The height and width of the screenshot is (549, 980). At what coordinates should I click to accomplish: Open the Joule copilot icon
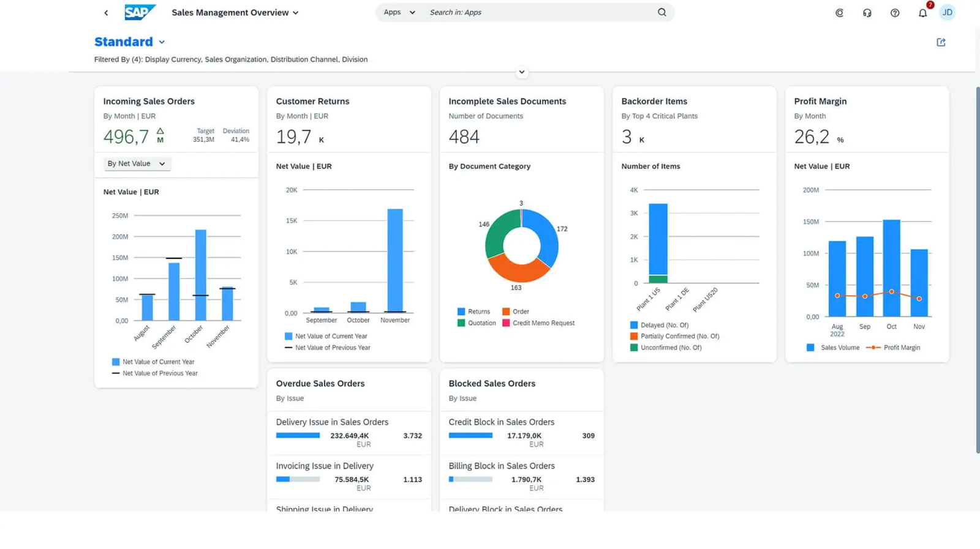[x=839, y=13]
